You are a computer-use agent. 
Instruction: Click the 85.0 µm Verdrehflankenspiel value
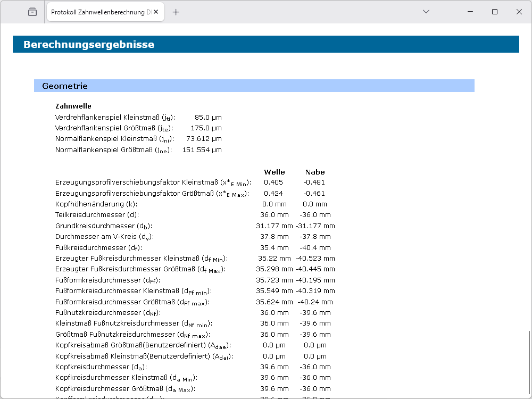(208, 117)
